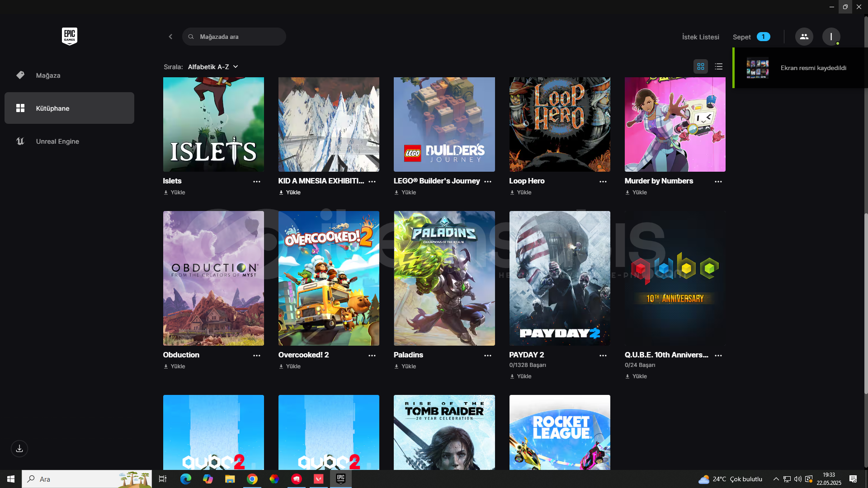Click the Windows taskbar Ara search box

(87, 479)
